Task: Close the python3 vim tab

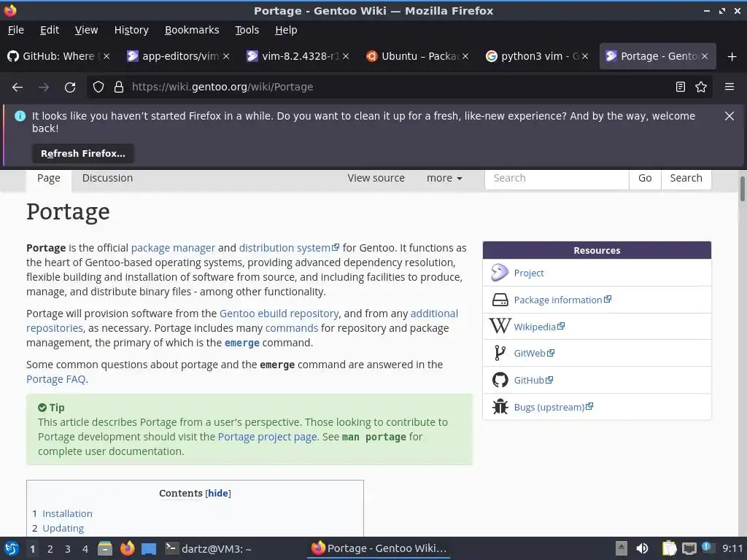Action: click(x=585, y=56)
